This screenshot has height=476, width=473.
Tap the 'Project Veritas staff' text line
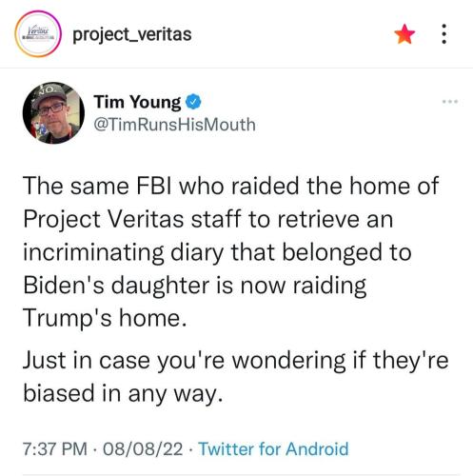click(x=208, y=219)
